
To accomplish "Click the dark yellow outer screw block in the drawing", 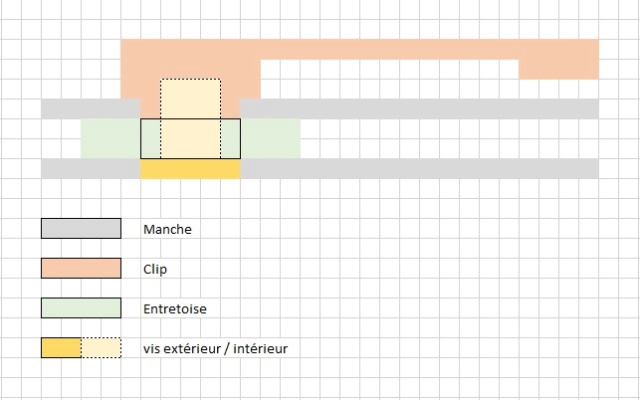I will point(190,169).
